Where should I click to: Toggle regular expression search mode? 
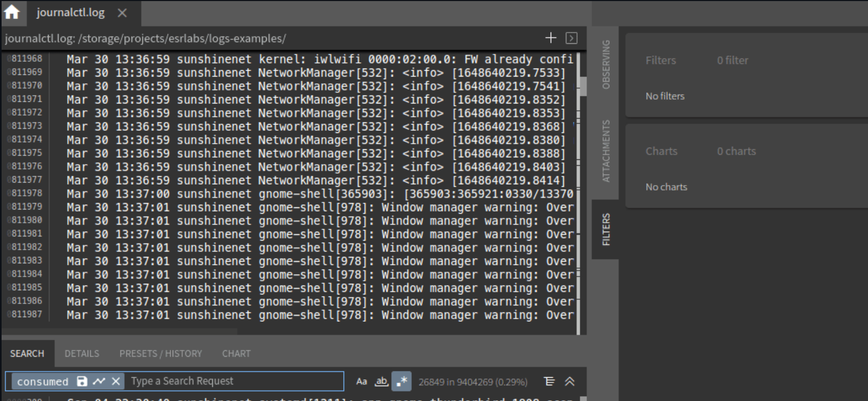[401, 381]
